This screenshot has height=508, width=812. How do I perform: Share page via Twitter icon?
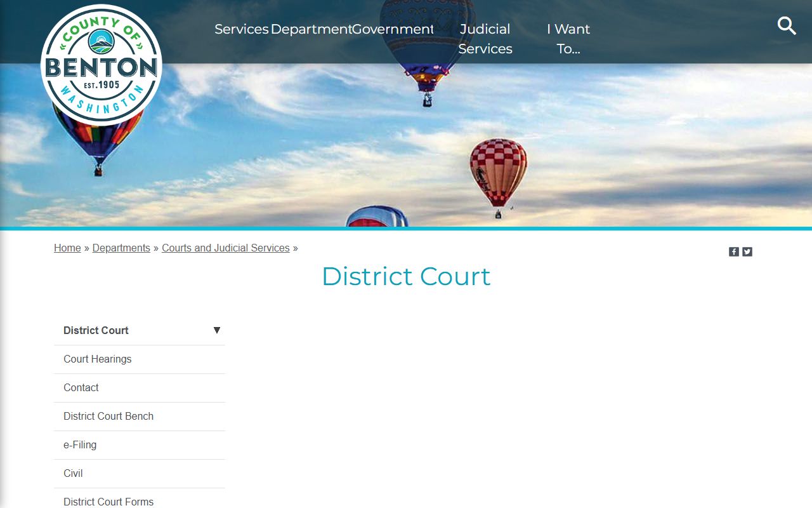pos(747,251)
